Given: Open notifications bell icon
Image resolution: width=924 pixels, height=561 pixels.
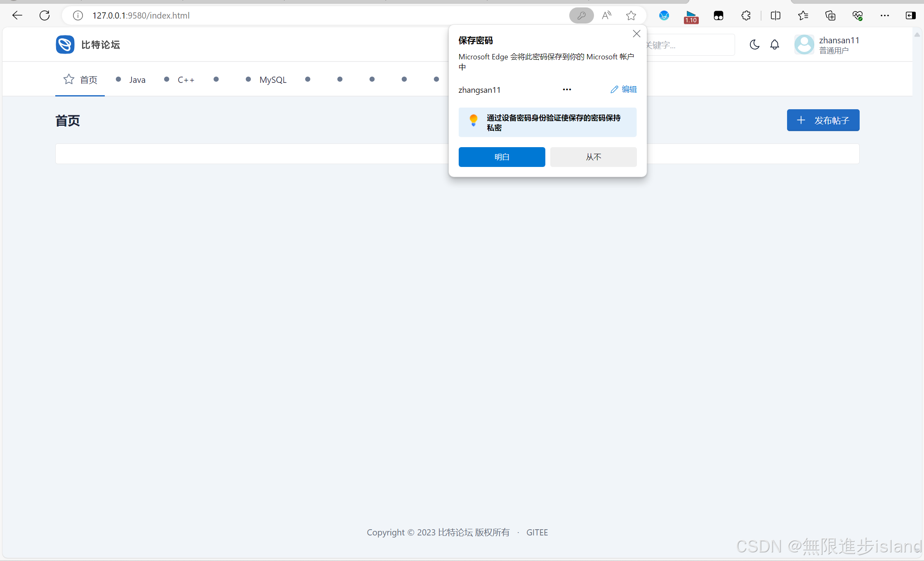Looking at the screenshot, I should (775, 45).
